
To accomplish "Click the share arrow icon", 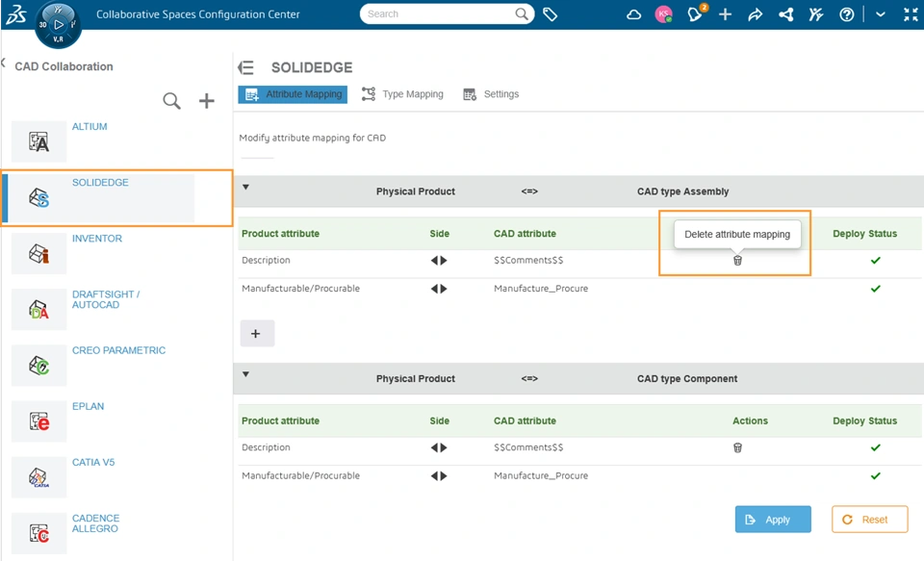I will pos(756,14).
